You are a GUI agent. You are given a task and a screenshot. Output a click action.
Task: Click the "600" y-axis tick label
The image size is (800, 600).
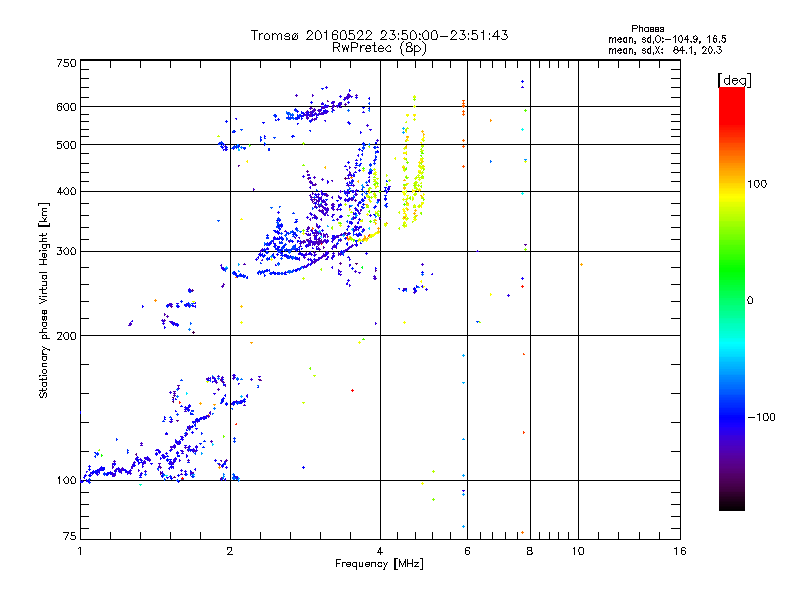click(x=66, y=107)
